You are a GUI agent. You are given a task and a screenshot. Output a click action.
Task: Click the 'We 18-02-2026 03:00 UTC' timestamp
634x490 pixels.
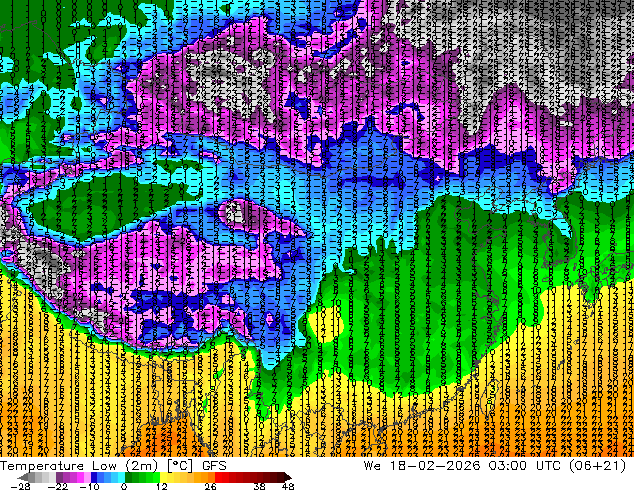[464, 465]
